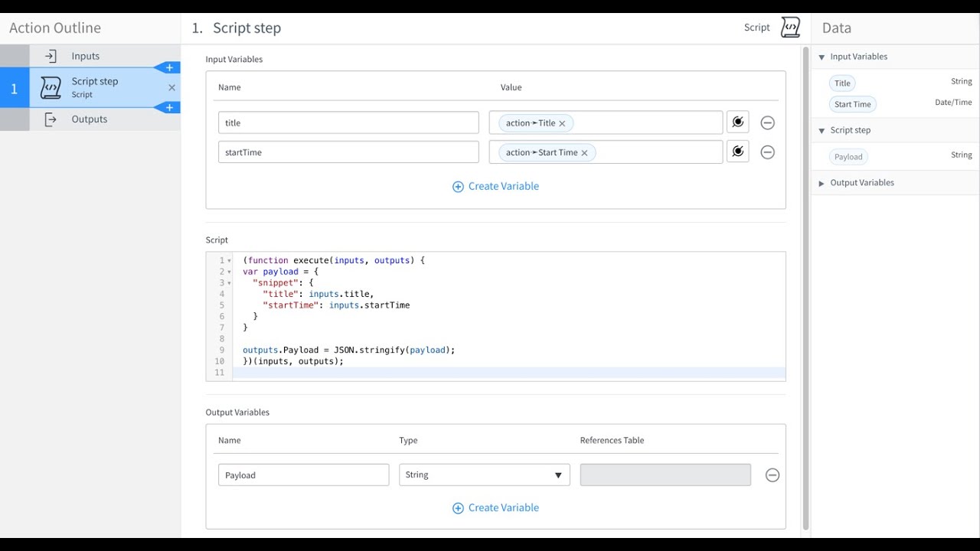This screenshot has height=551, width=980.
Task: Remove the title input variable row
Action: click(767, 122)
